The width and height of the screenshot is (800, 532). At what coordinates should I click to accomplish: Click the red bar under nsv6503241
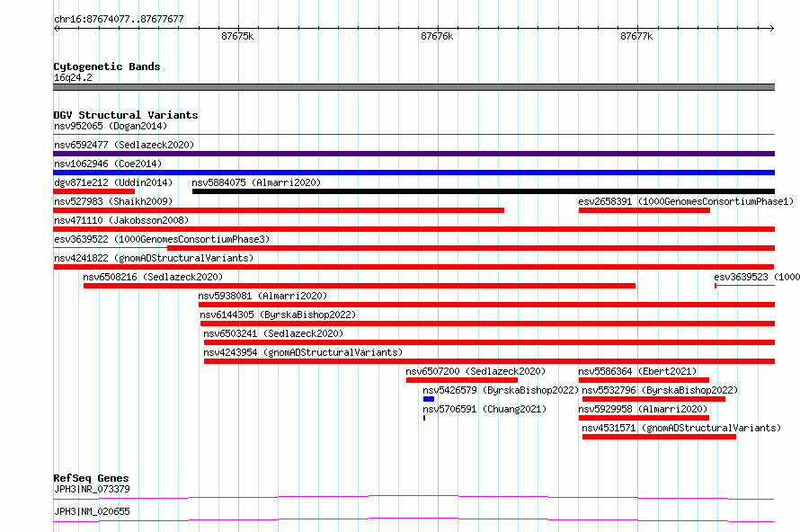coord(489,342)
